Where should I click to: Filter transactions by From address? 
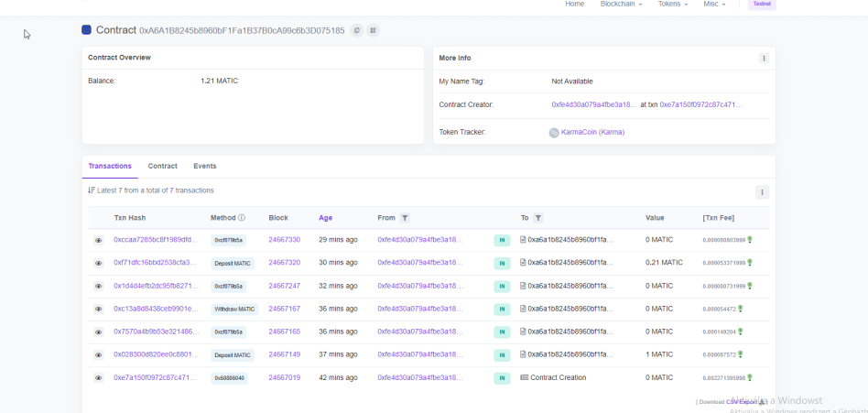click(x=405, y=218)
